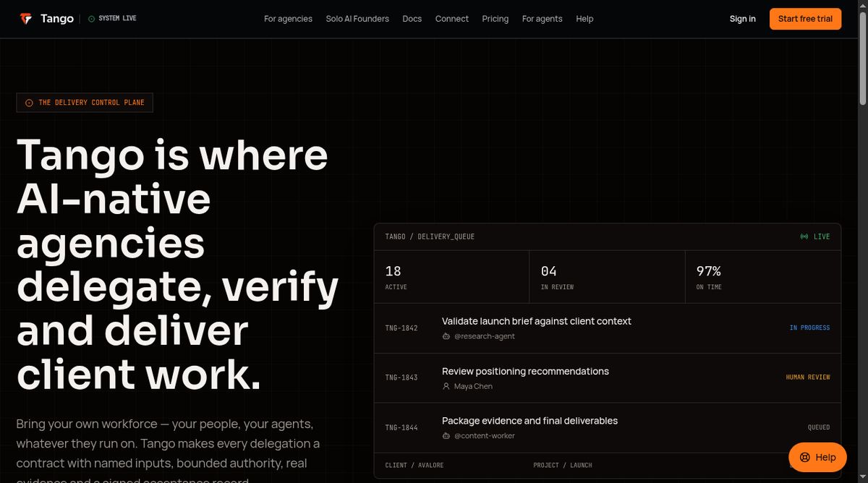
Task: Click the robot icon beside @research-agent
Action: pos(446,337)
